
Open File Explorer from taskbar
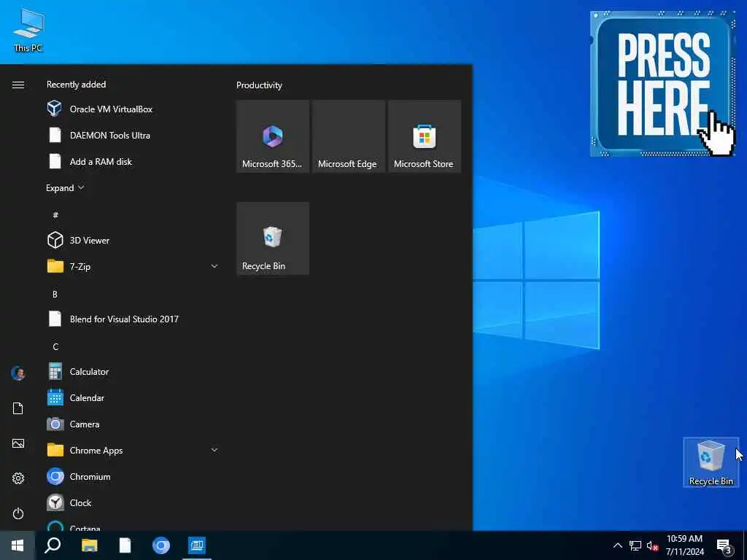(89, 545)
